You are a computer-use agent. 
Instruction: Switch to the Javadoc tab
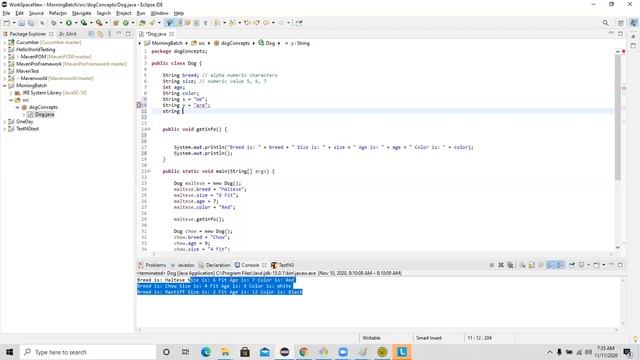click(x=182, y=265)
